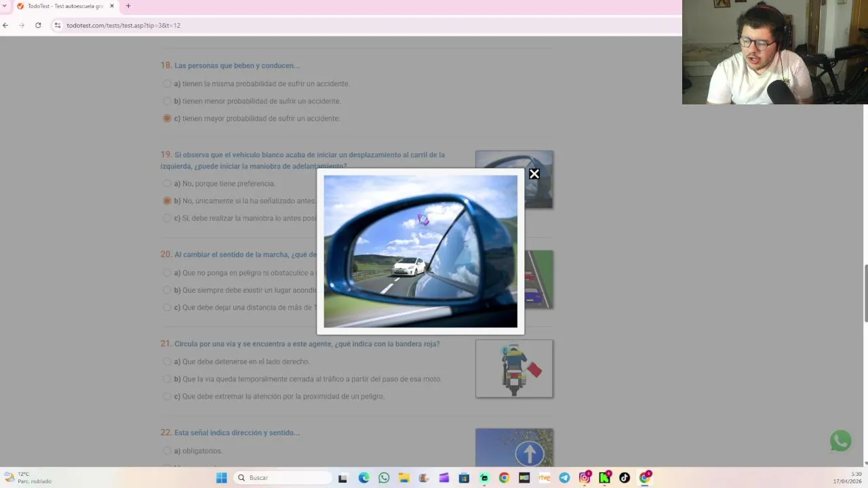Launch Microsoft Edge from the taskbar
The height and width of the screenshot is (488, 868).
[x=363, y=478]
